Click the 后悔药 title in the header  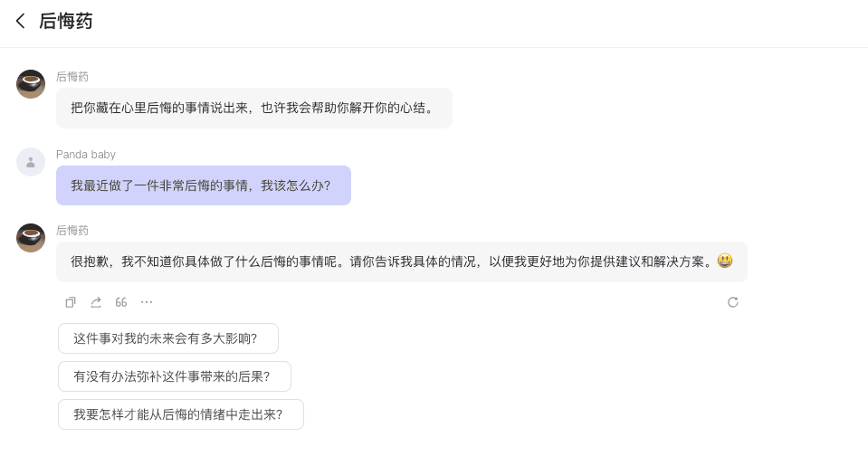point(66,22)
